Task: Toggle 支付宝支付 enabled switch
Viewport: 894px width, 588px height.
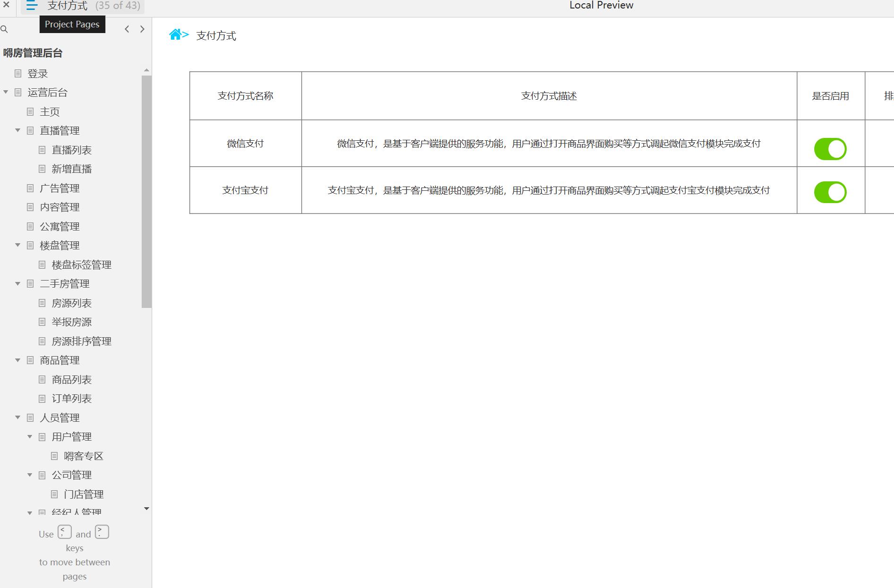Action: (x=830, y=192)
